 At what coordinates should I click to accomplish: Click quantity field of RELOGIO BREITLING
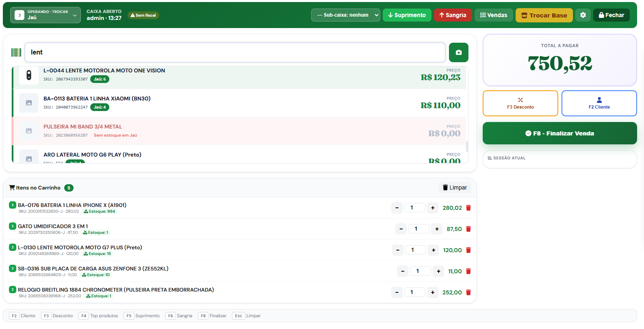[x=415, y=292]
